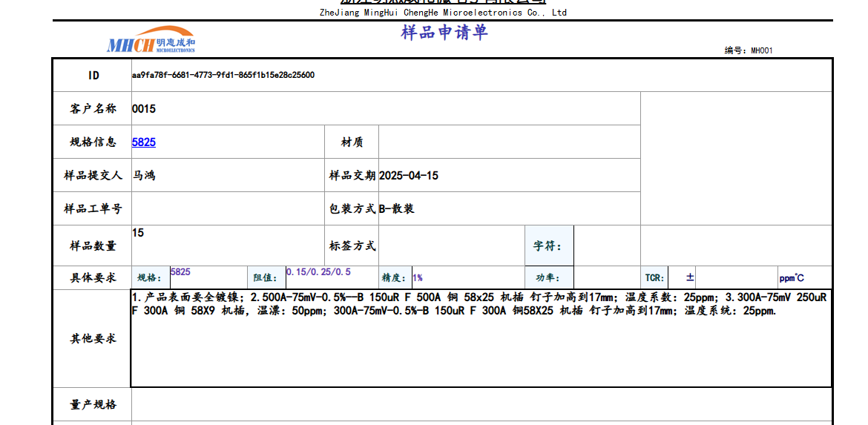
Task: Click the ZheJiang MingHui ChengHe company name
Action: 443,12
